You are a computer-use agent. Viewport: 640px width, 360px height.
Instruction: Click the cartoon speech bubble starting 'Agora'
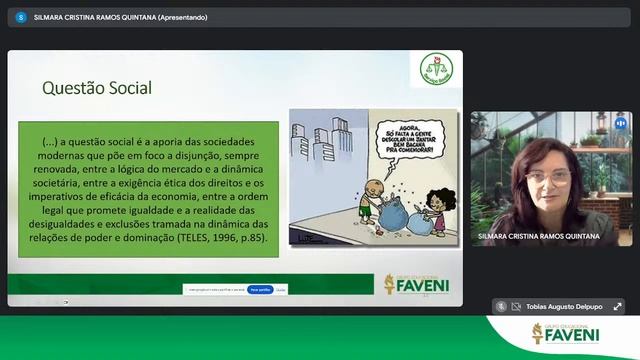[x=410, y=140]
